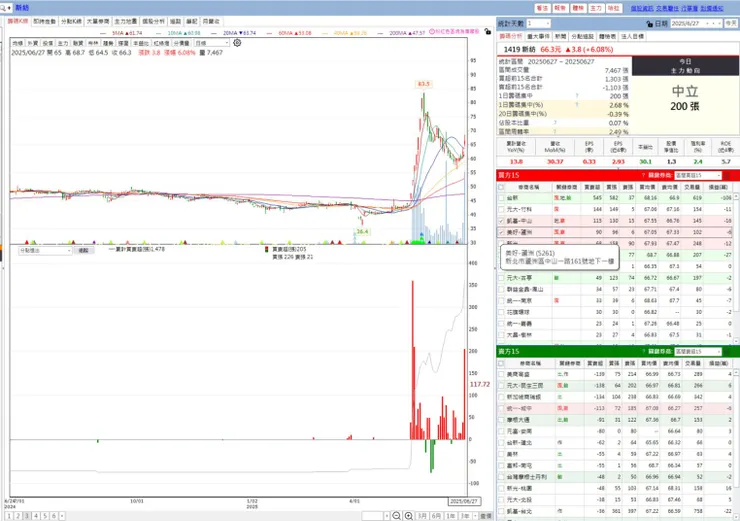
Task: Click the help icon beside 佔股本比重
Action: (x=555, y=123)
